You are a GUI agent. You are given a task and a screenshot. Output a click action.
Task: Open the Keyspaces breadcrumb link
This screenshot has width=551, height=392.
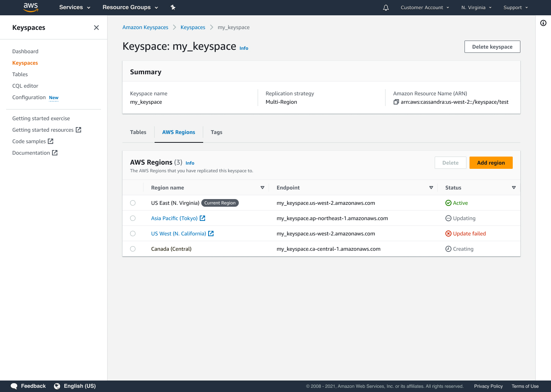click(193, 27)
